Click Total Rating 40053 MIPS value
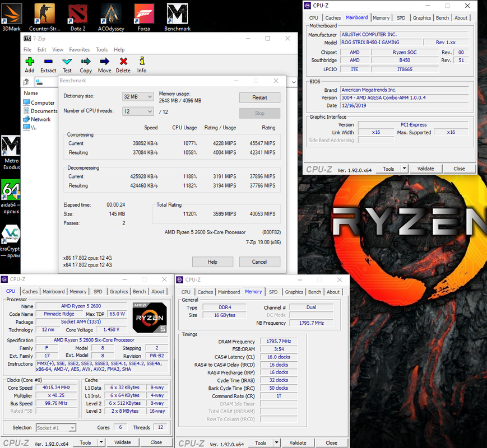Viewport: 487px width, 448px height. point(262,214)
